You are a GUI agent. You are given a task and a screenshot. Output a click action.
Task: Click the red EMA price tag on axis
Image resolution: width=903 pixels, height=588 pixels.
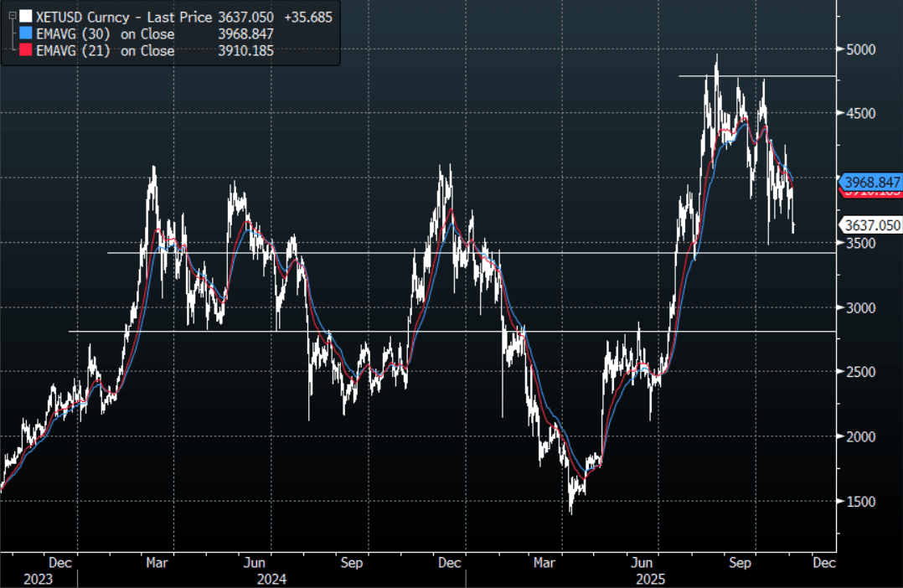click(x=872, y=193)
